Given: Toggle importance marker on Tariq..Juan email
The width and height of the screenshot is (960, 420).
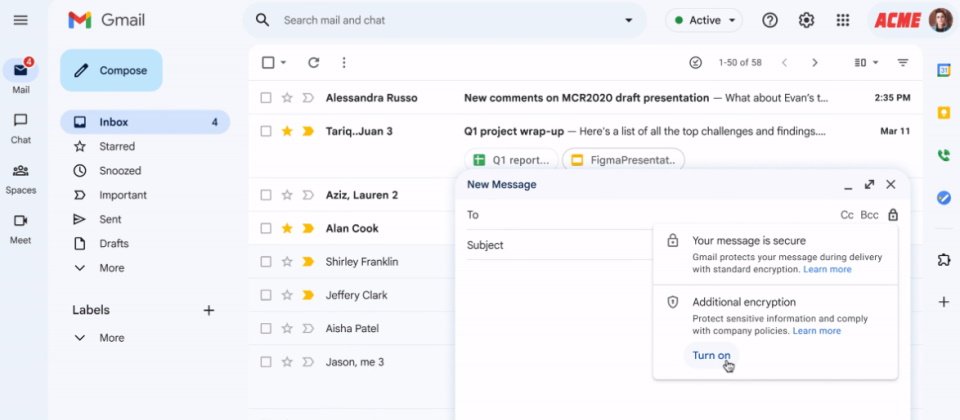Looking at the screenshot, I should 308,131.
